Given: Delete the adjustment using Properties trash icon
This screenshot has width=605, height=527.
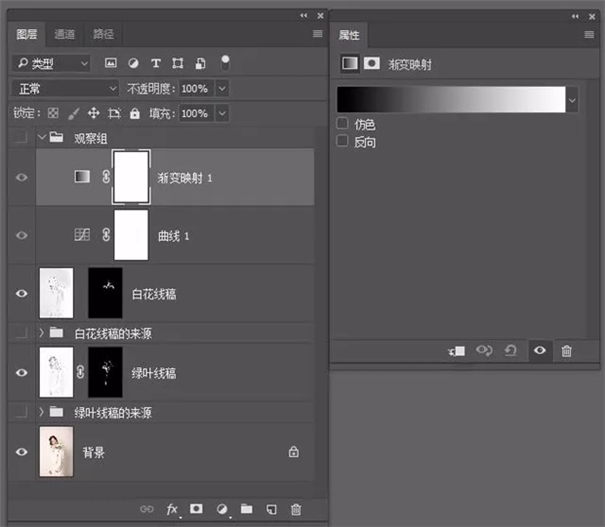Looking at the screenshot, I should [x=567, y=351].
